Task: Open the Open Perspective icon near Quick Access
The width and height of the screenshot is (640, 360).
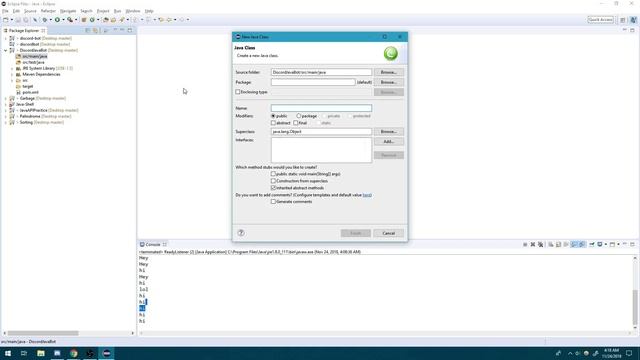Action: (x=622, y=20)
